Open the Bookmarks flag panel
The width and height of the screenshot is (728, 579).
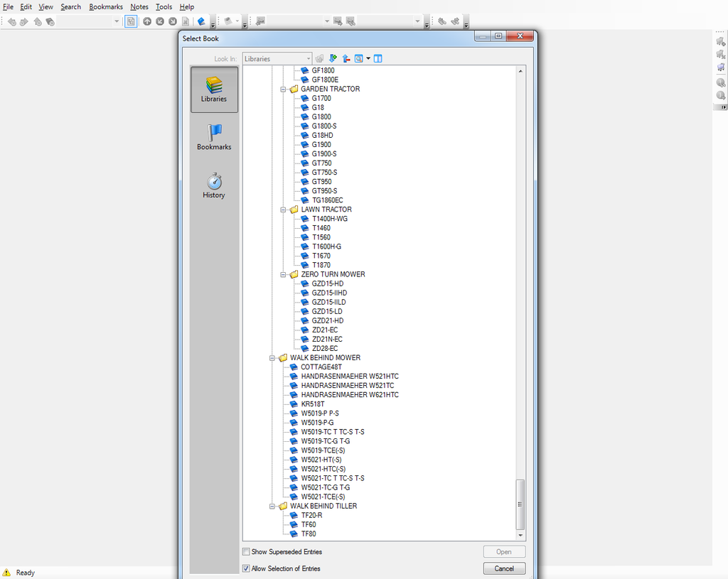click(x=214, y=137)
